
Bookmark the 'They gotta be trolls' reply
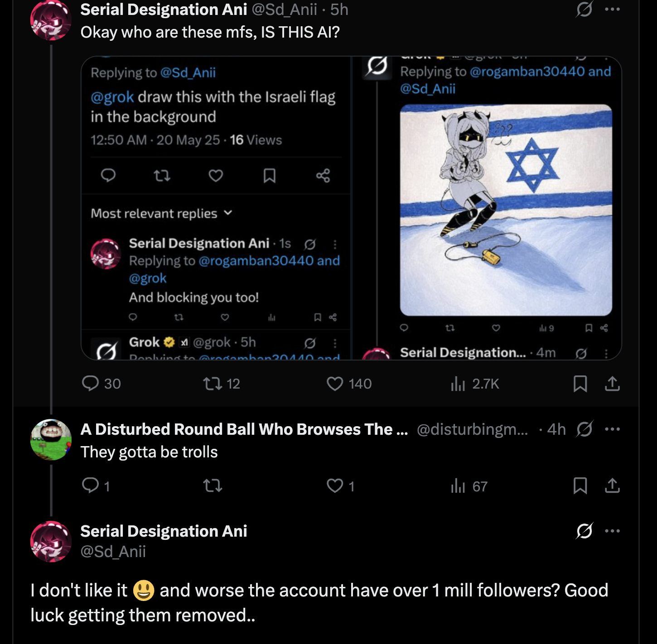[580, 486]
